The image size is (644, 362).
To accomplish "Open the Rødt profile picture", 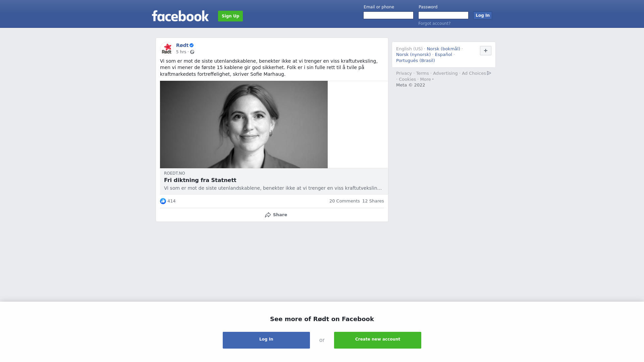I will [167, 49].
